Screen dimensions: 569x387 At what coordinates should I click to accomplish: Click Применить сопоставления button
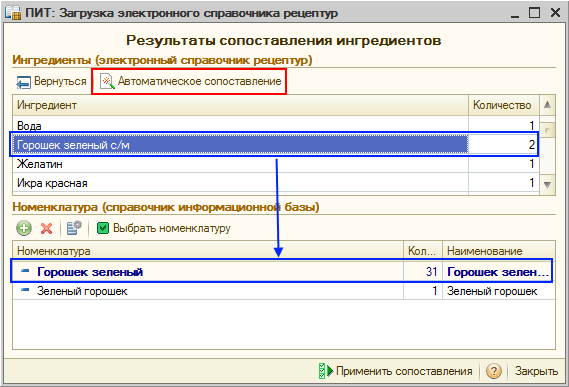click(x=396, y=371)
